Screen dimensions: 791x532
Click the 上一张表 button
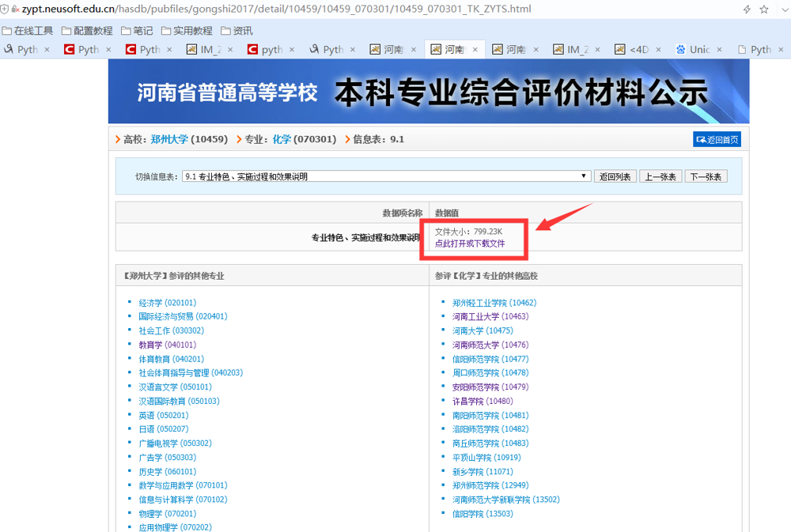[660, 176]
